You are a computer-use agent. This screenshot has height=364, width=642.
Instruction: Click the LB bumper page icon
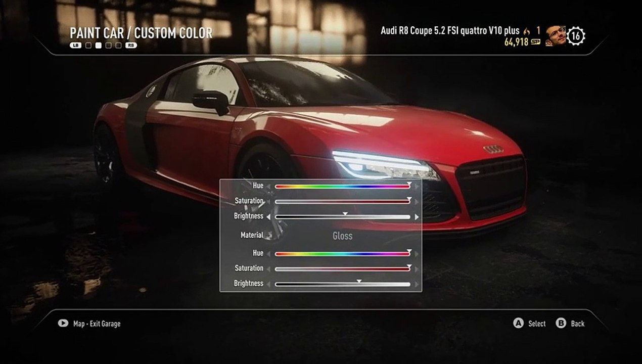pyautogui.click(x=76, y=45)
